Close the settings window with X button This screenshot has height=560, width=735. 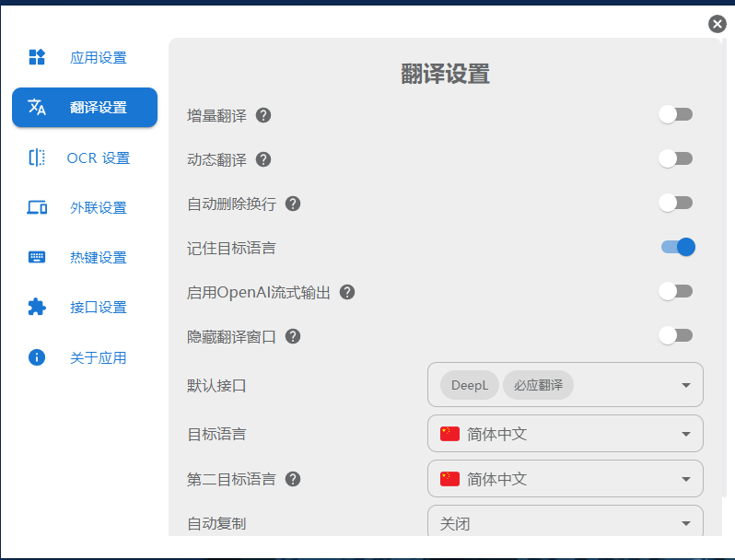717,23
